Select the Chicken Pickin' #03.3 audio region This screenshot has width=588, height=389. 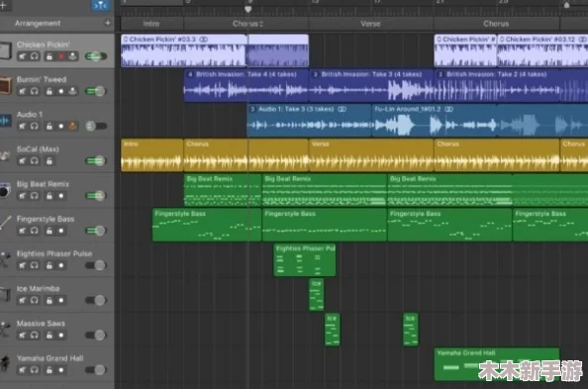point(184,50)
